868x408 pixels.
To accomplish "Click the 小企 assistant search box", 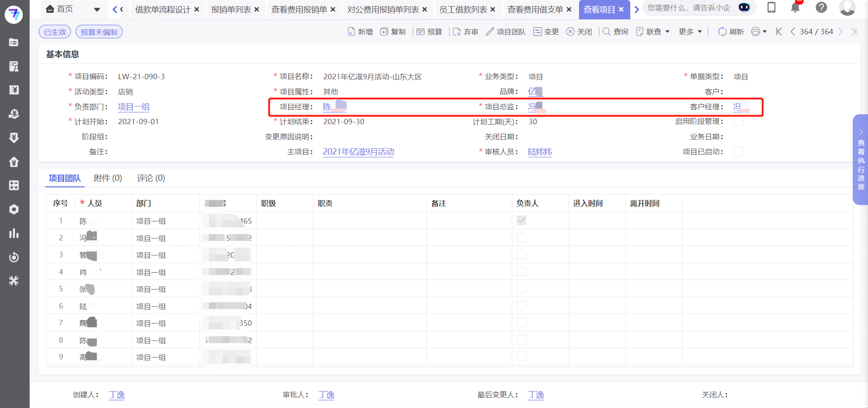I will 689,8.
